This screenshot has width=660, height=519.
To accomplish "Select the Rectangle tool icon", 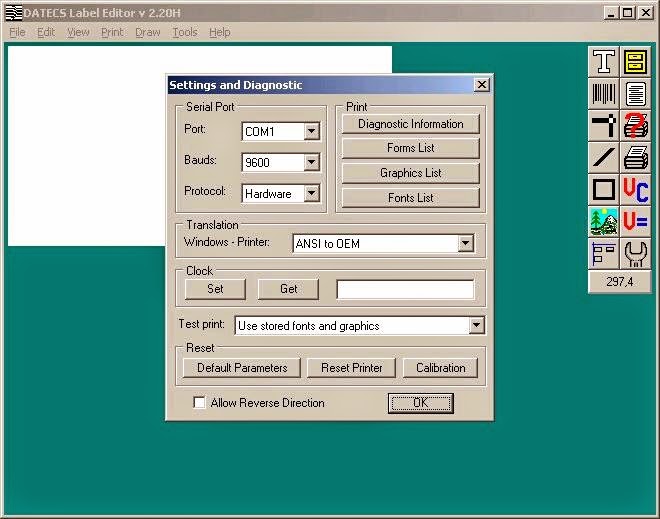I will pyautogui.click(x=604, y=189).
